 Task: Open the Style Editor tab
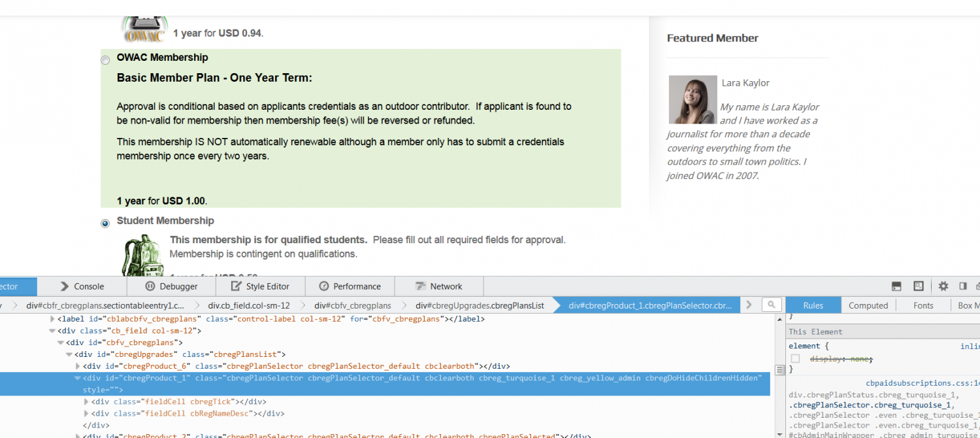tap(261, 286)
